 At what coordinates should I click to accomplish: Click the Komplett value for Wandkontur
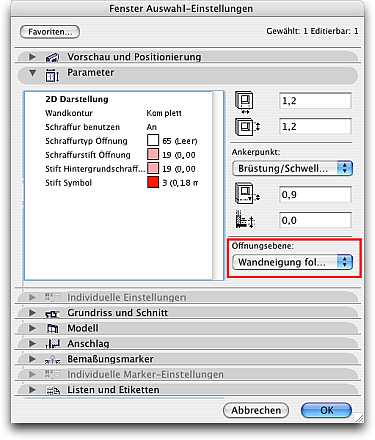[x=164, y=113]
